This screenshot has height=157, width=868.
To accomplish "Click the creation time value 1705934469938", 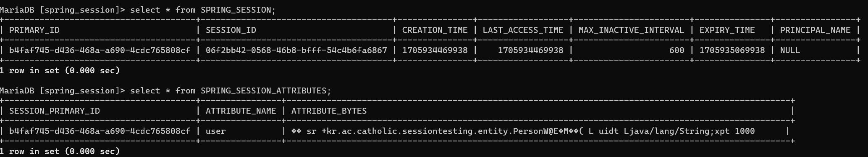I will [x=435, y=50].
